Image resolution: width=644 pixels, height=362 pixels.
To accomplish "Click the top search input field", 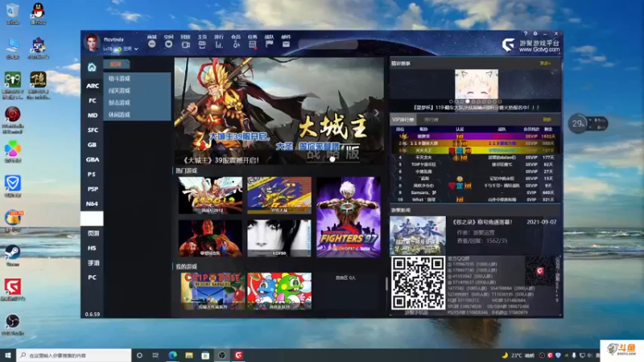I will pyautogui.click(x=328, y=44).
